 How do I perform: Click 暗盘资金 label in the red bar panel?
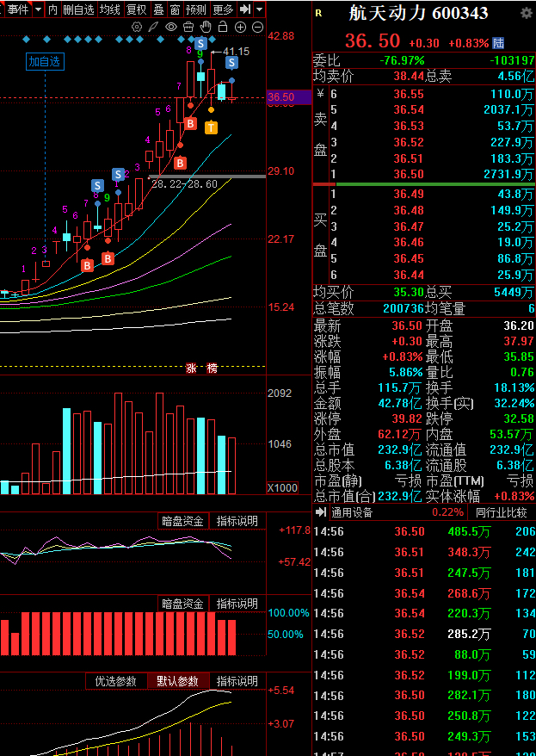(x=183, y=604)
